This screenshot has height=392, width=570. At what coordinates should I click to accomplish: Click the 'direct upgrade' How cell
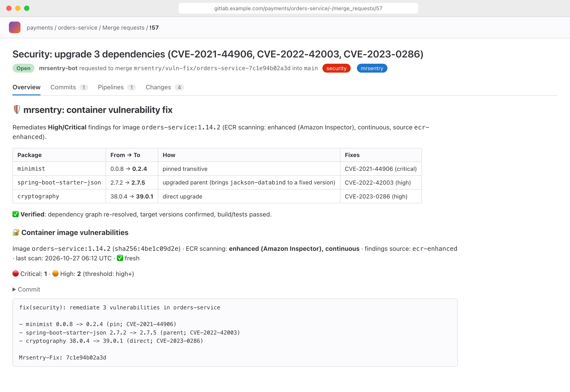point(249,196)
